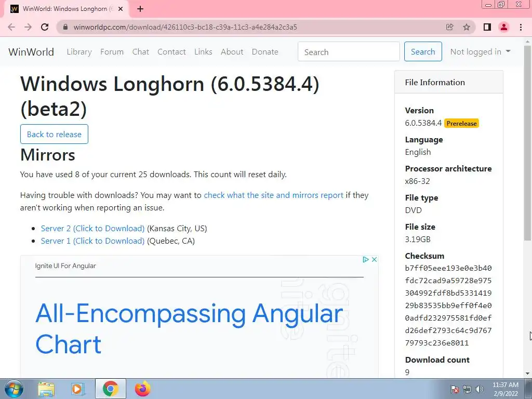Viewport: 532px width, 399px height.
Task: Click the network tray icon
Action: pyautogui.click(x=467, y=389)
